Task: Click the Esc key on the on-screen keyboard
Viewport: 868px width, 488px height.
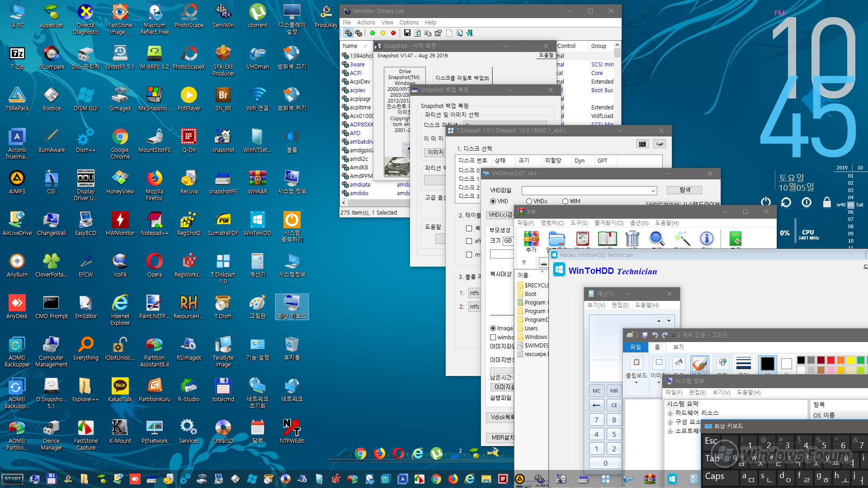Action: 711,441
